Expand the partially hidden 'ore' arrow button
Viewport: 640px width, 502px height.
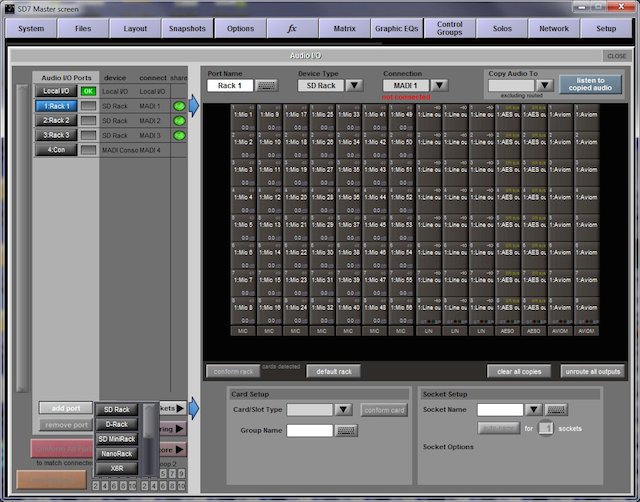[x=173, y=450]
